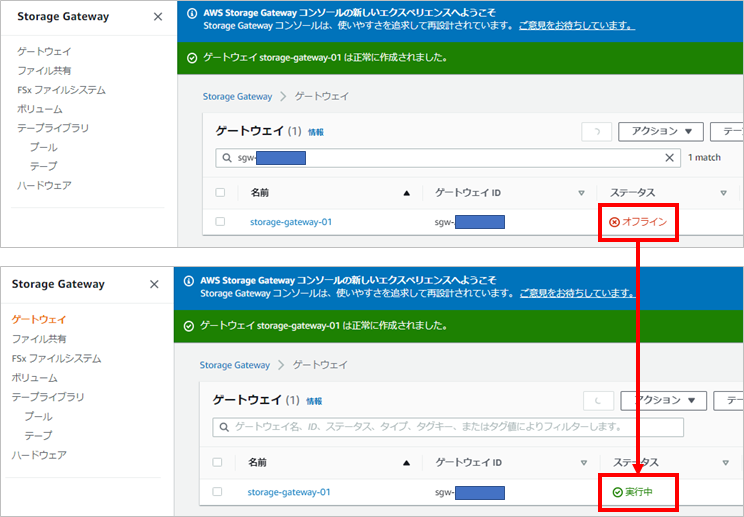Open storage-gateway-01 link in lower table

[288, 492]
